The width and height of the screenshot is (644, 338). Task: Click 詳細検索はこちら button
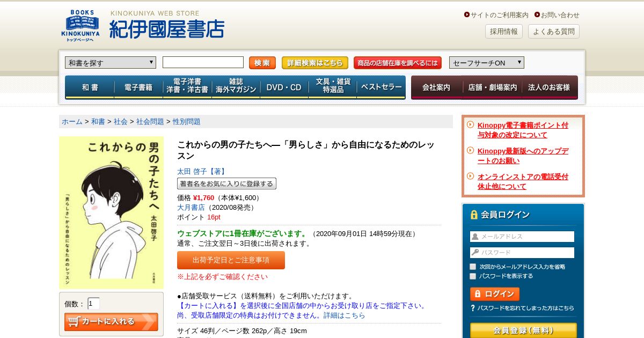315,63
